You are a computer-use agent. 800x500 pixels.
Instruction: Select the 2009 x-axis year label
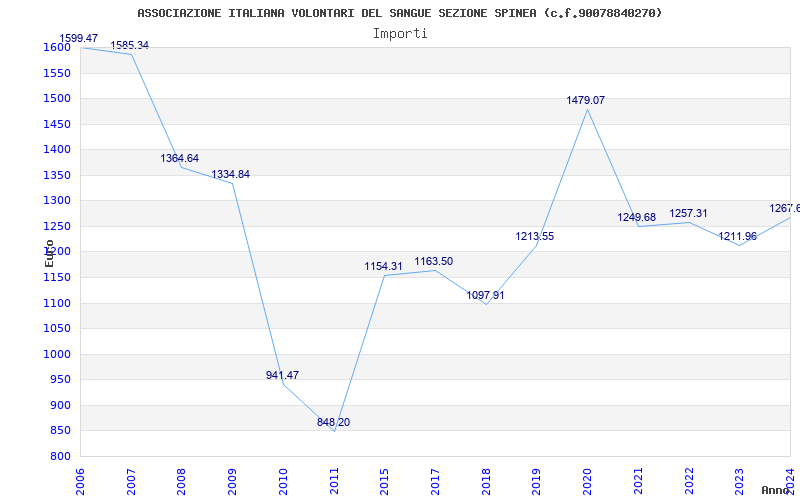click(233, 482)
